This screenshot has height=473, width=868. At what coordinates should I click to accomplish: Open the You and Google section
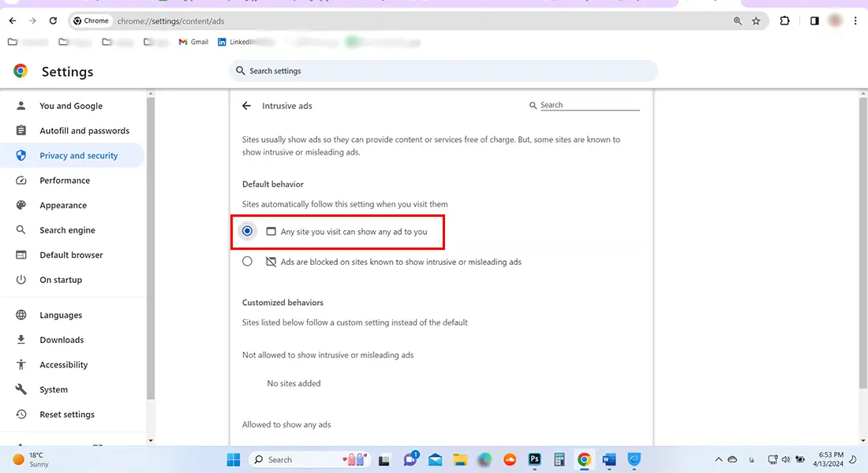pos(71,106)
